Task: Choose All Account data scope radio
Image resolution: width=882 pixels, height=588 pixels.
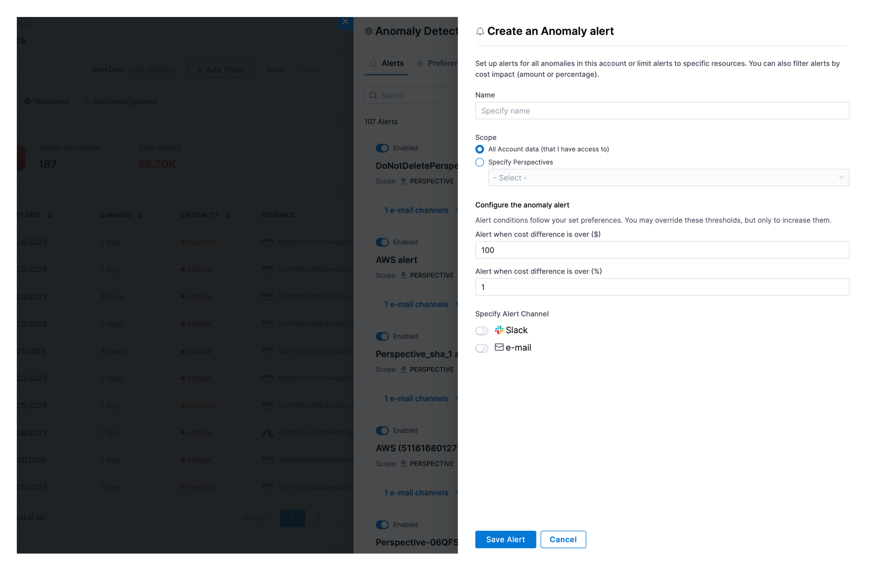Action: (x=480, y=149)
